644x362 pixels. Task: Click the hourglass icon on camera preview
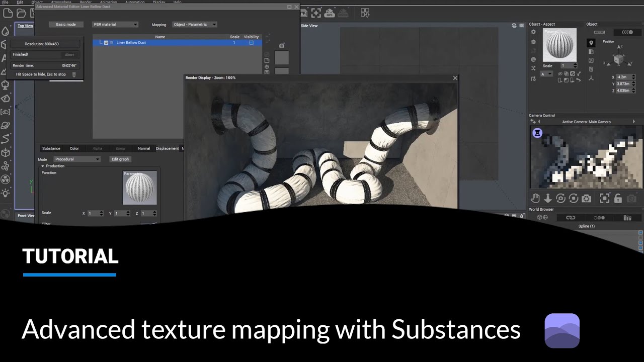[x=538, y=133]
